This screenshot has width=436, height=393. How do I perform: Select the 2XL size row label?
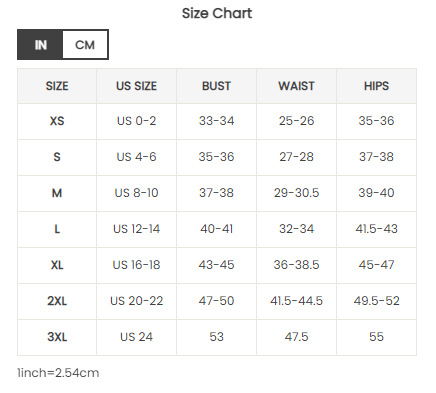[x=57, y=301]
